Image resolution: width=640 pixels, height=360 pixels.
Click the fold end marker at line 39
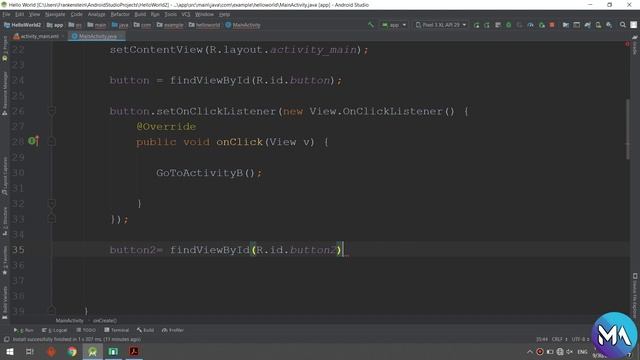(52, 310)
